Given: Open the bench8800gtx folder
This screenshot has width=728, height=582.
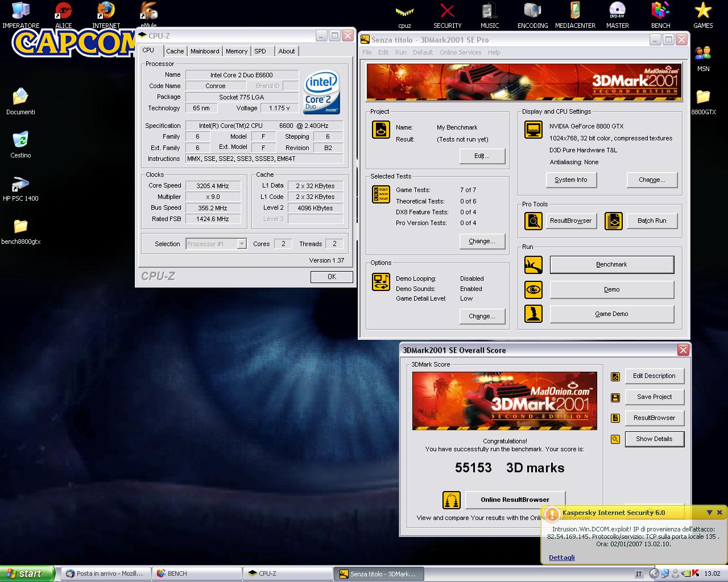Looking at the screenshot, I should [x=20, y=227].
